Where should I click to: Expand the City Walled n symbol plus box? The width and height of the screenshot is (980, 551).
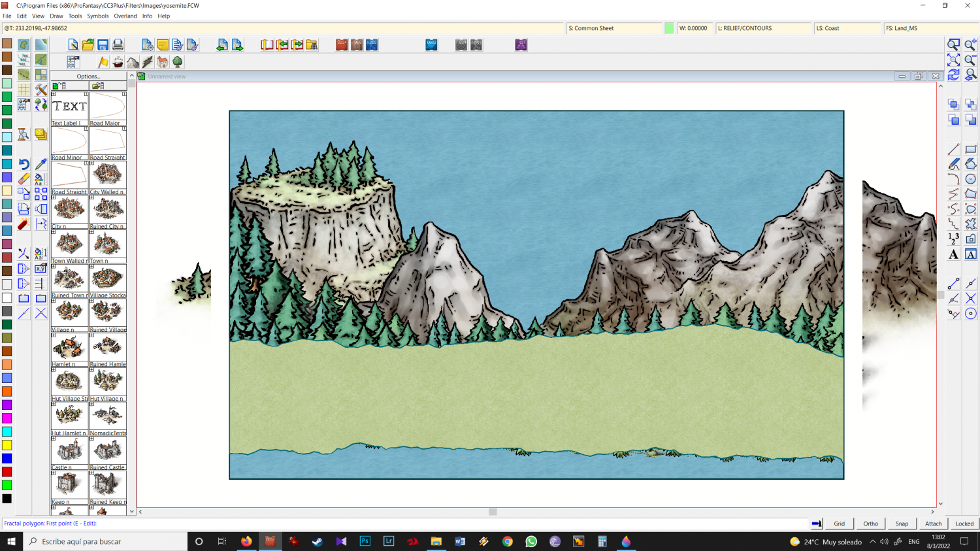(x=91, y=163)
